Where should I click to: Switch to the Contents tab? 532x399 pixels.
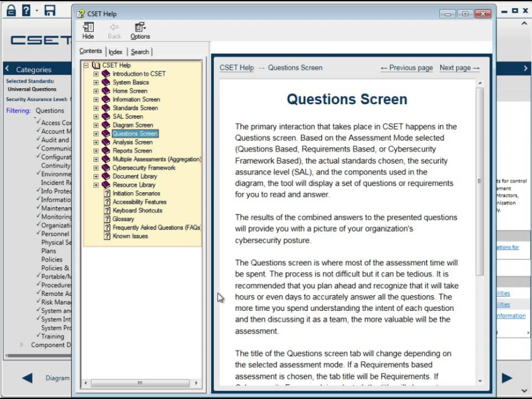point(90,51)
